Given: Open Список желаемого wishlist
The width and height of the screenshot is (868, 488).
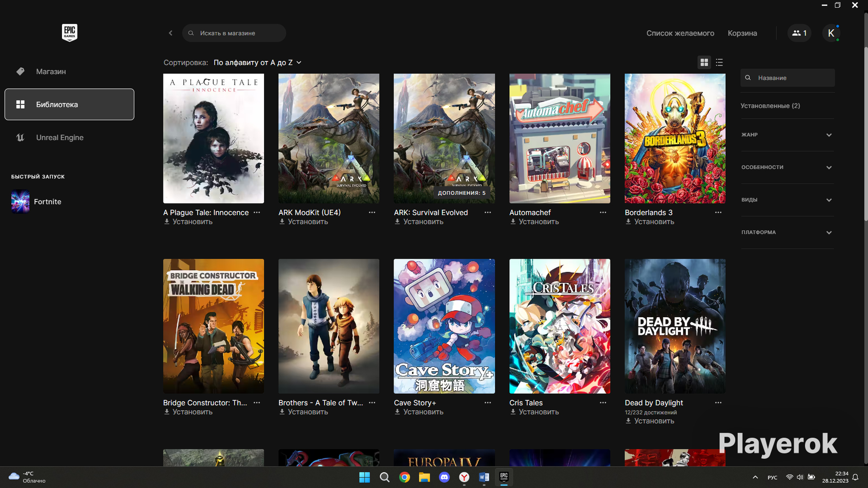Looking at the screenshot, I should pyautogui.click(x=680, y=33).
